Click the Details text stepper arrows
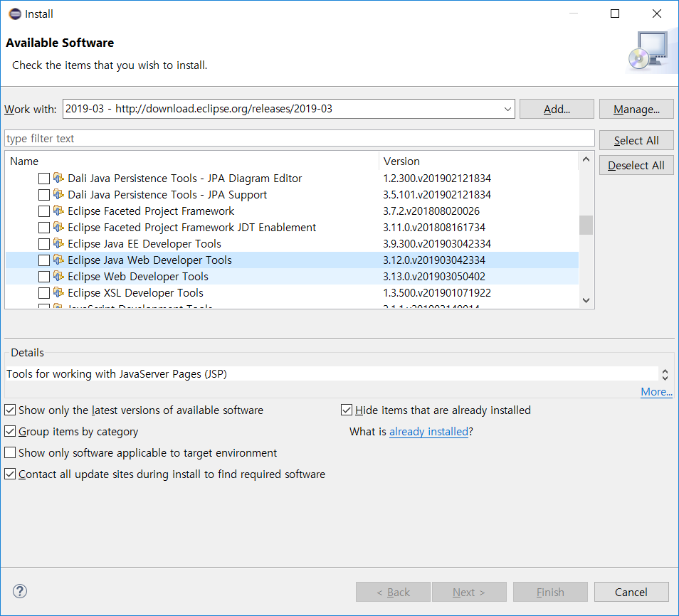The image size is (679, 616). point(665,374)
